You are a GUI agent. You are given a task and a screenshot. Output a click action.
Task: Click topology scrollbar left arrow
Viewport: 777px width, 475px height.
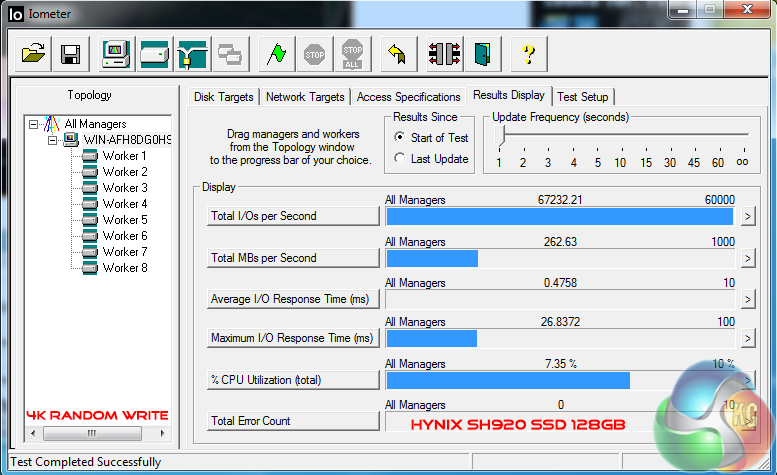33,433
